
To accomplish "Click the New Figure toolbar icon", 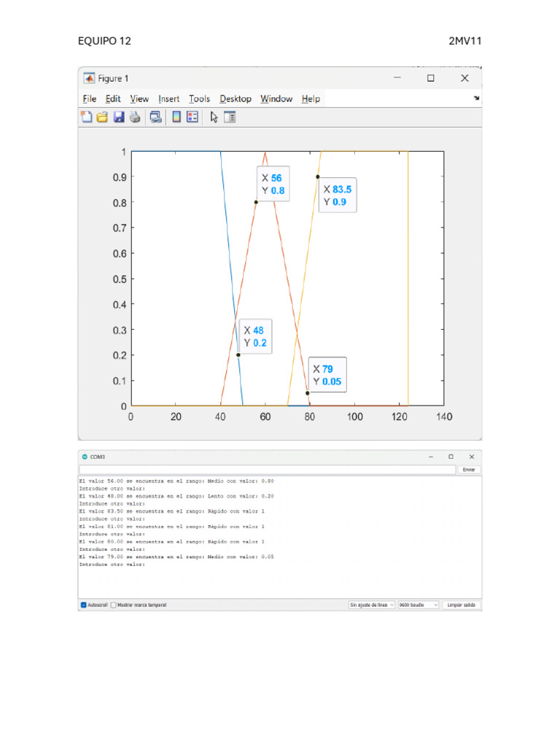I will [x=87, y=117].
